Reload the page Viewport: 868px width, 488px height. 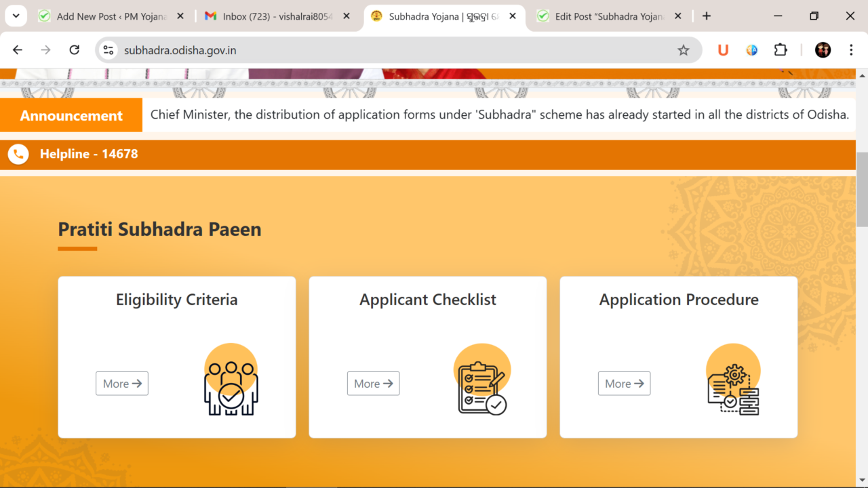(75, 50)
